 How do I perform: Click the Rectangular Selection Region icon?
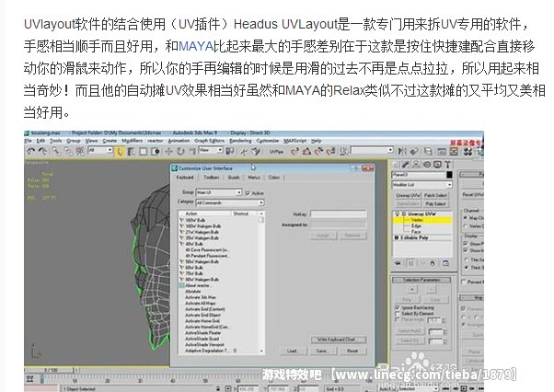point(143,152)
